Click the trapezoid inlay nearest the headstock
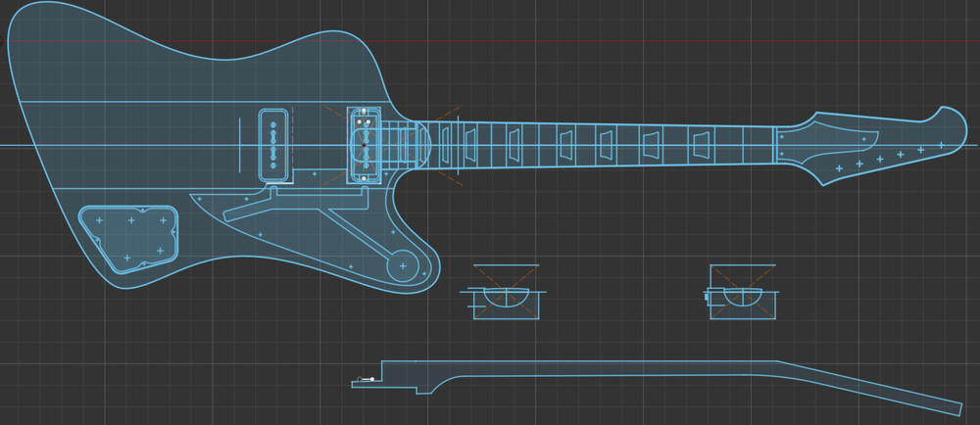Viewport: 980px width, 425px height. pyautogui.click(x=701, y=145)
